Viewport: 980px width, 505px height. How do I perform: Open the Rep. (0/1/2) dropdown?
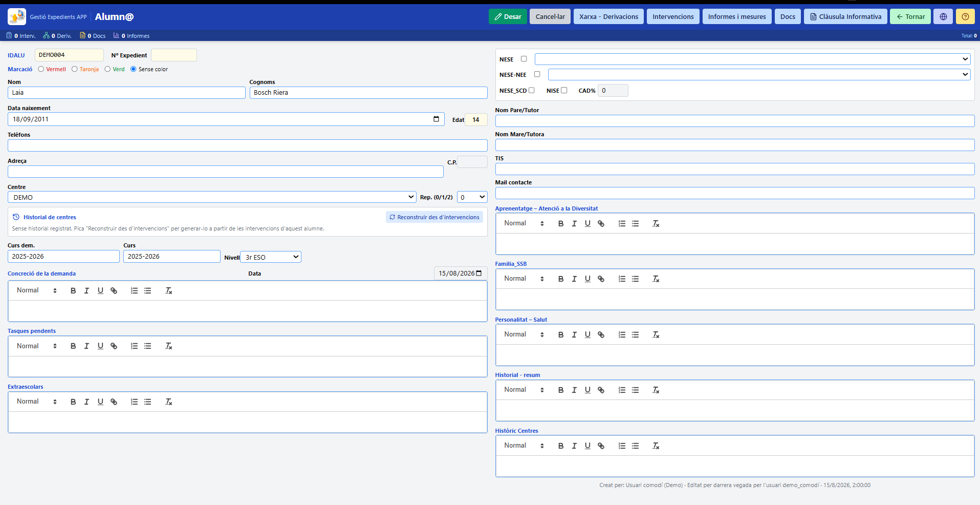[x=472, y=197]
